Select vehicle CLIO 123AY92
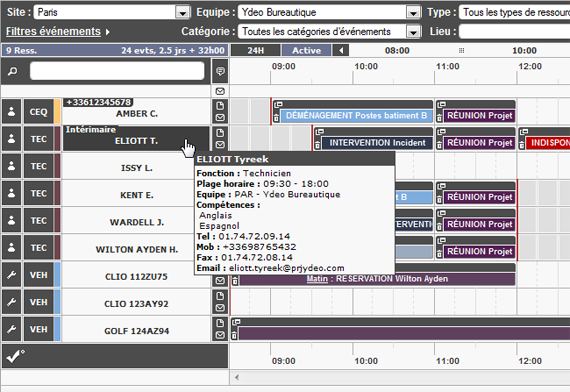The width and height of the screenshot is (570, 392). tap(137, 304)
